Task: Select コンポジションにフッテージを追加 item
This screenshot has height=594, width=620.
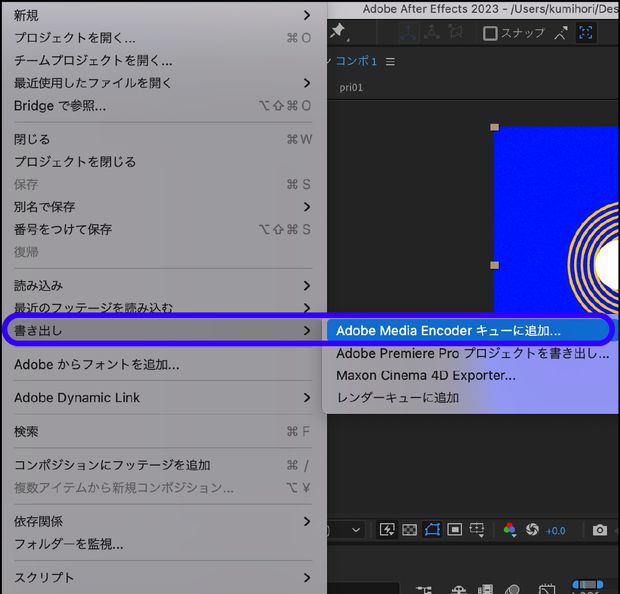Action: pos(163,465)
